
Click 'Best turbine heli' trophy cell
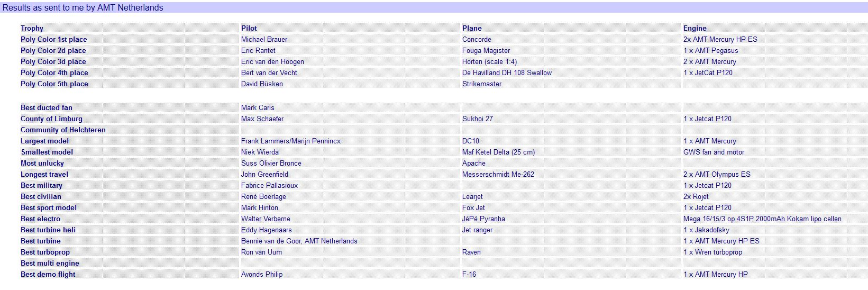[x=48, y=230]
